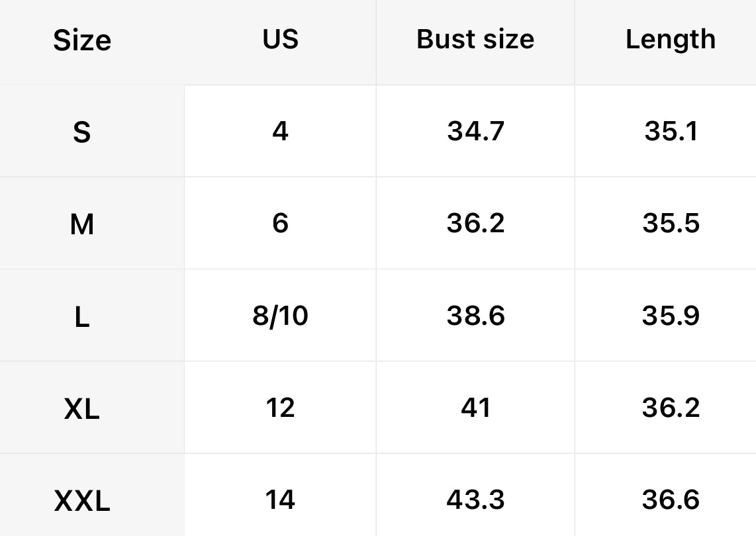Click length 36.6 cell
The image size is (756, 536).
pos(671,500)
